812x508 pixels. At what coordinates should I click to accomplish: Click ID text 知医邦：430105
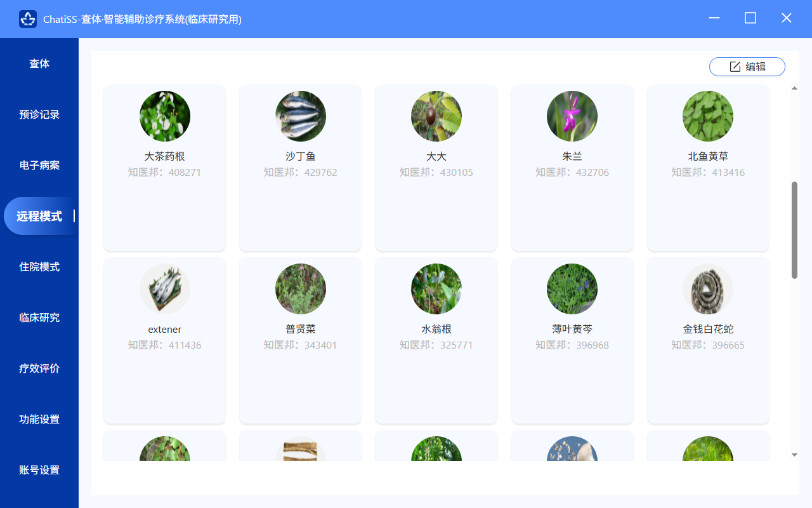pyautogui.click(x=436, y=172)
